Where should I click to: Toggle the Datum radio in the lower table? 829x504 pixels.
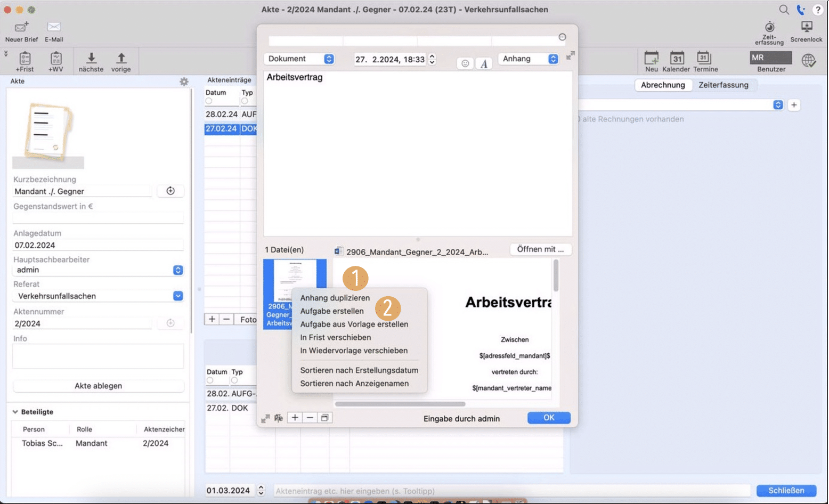tap(210, 380)
